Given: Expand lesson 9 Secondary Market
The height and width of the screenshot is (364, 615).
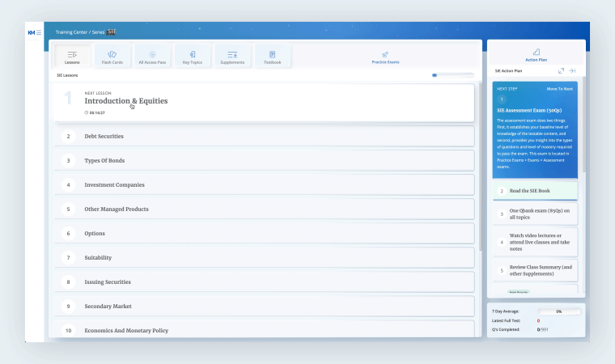Looking at the screenshot, I should tap(108, 307).
